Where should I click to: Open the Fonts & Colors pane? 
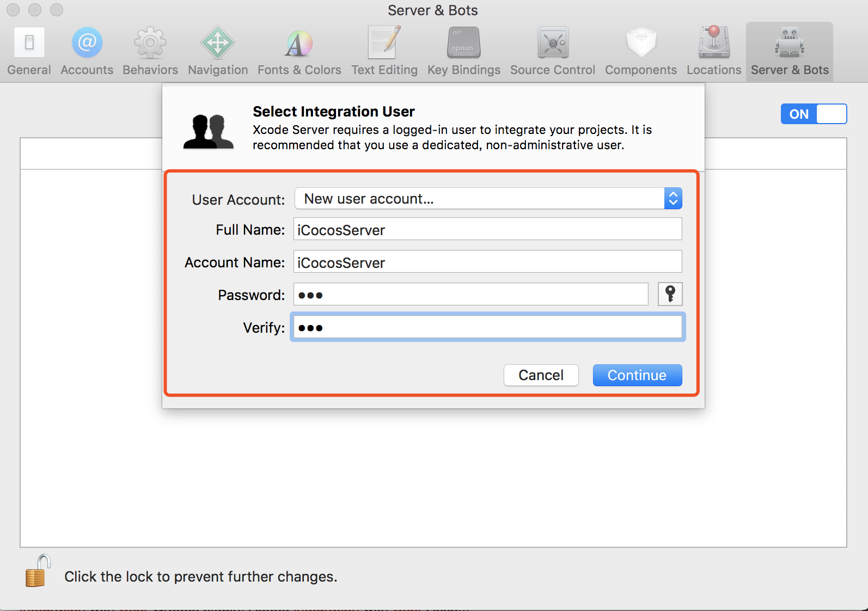click(x=299, y=52)
